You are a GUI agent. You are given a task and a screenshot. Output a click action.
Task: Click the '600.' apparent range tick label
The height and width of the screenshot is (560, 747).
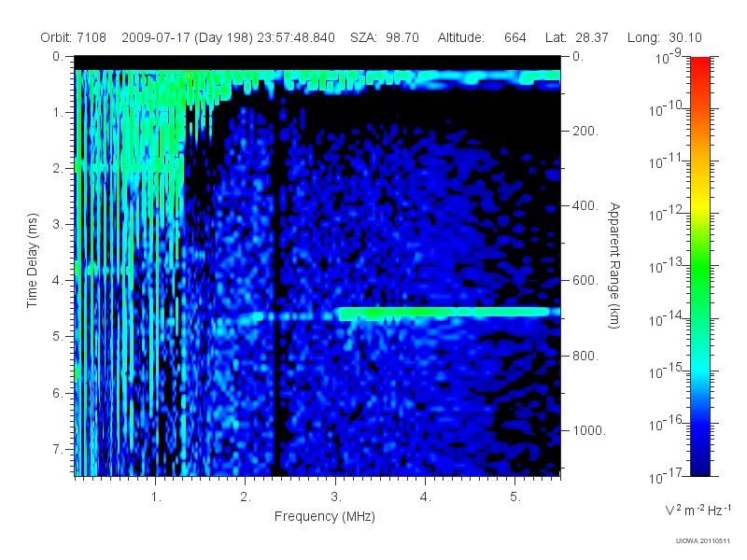(585, 281)
